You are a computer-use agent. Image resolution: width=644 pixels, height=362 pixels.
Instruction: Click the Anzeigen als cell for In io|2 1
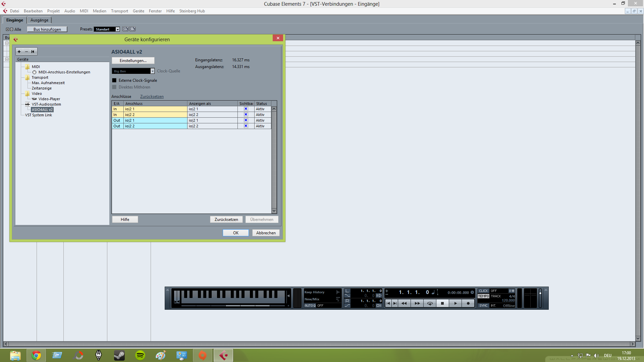tap(212, 109)
